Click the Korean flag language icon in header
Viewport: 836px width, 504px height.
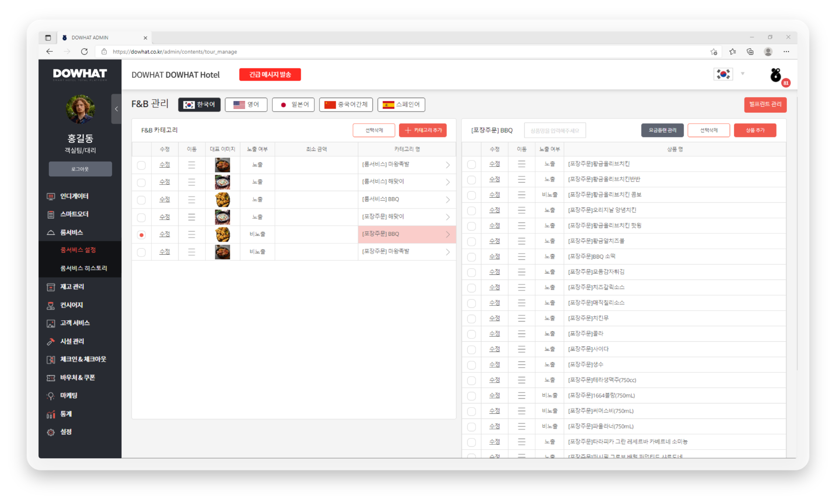[x=723, y=74]
